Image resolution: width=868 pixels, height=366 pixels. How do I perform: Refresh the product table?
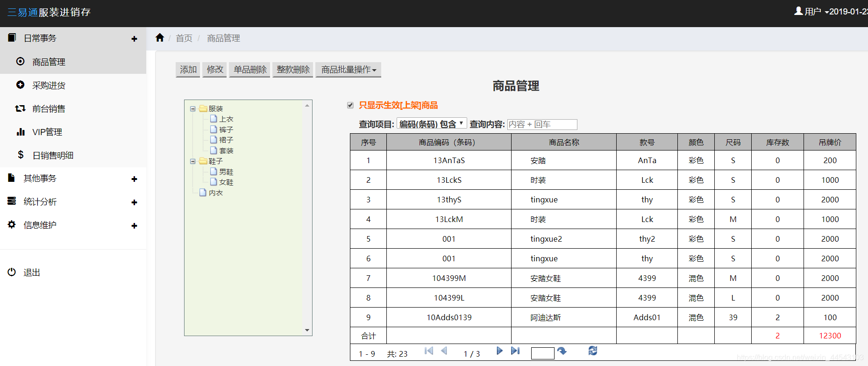click(593, 351)
